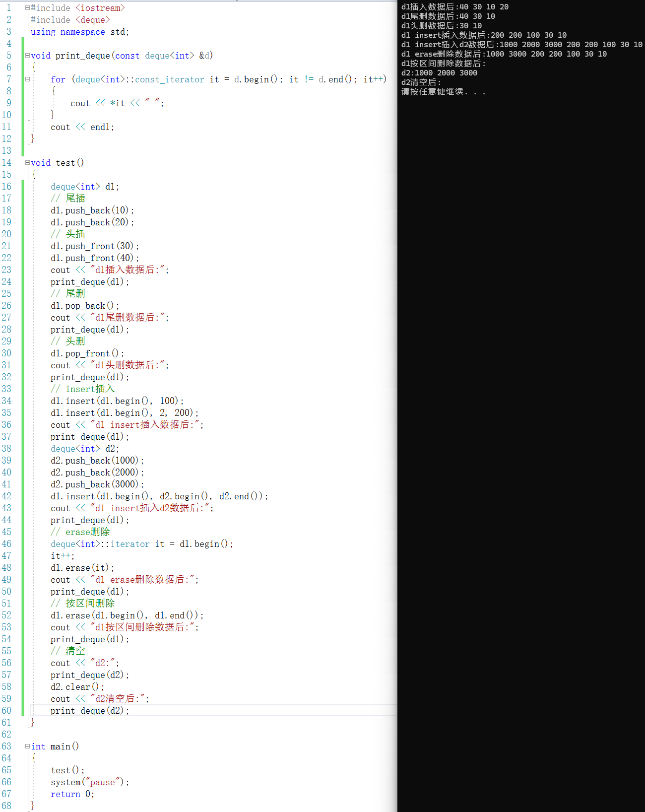Click console prompt '请按任意键继续. . .'

coord(444,92)
